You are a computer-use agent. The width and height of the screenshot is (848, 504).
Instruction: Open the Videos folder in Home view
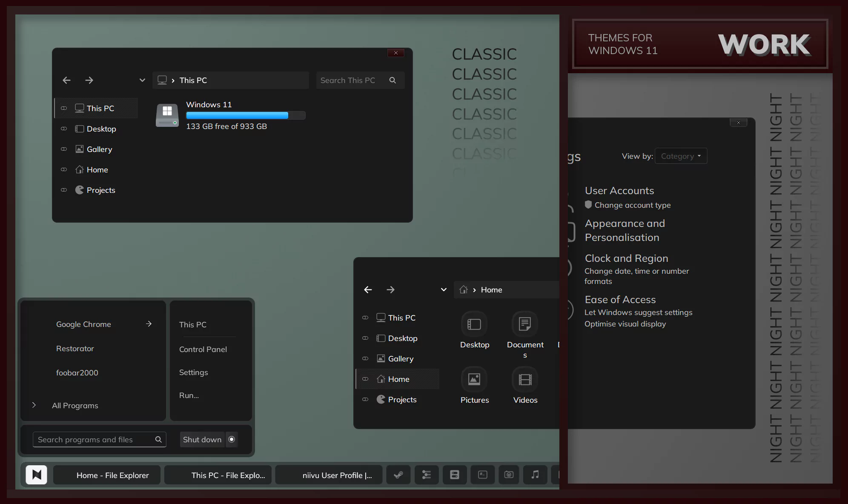click(525, 385)
